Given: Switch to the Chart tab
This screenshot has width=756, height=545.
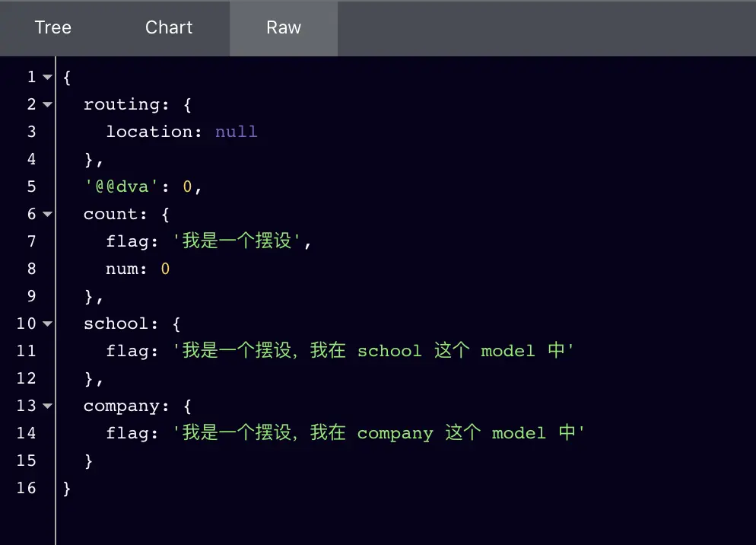Looking at the screenshot, I should [x=169, y=27].
